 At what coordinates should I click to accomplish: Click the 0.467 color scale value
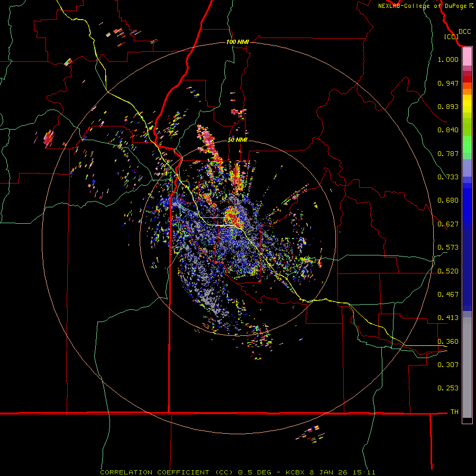pyautogui.click(x=448, y=294)
